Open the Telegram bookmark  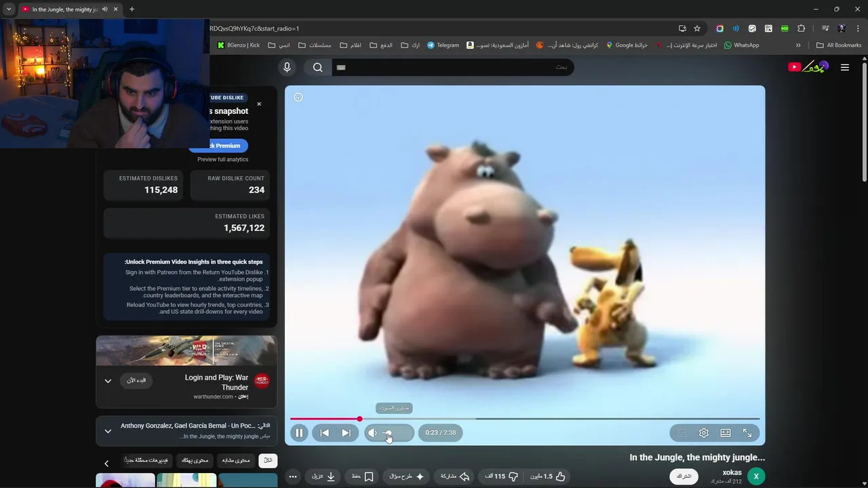point(443,45)
